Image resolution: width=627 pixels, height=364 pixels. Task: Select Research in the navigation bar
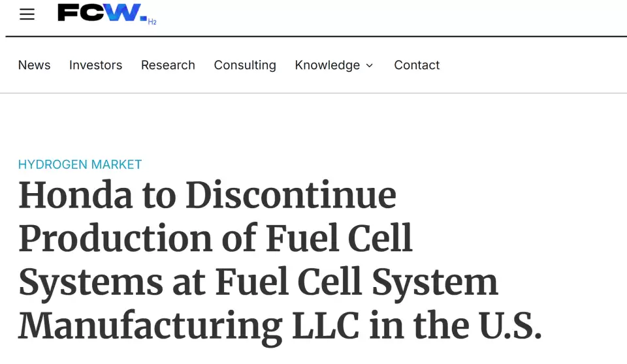(x=168, y=65)
